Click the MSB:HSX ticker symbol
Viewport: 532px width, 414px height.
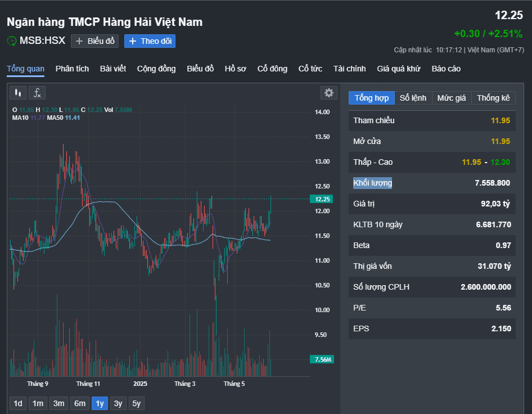pyautogui.click(x=42, y=40)
